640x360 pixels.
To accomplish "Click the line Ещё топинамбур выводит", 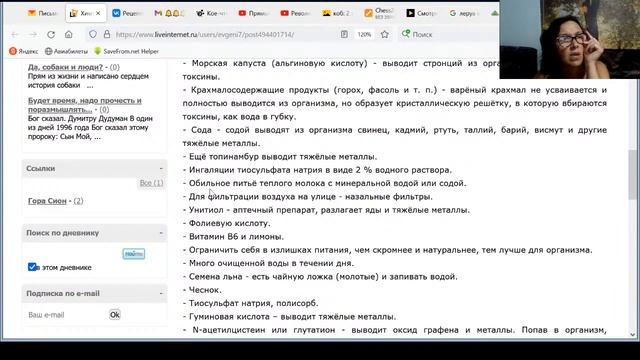I will point(280,157).
